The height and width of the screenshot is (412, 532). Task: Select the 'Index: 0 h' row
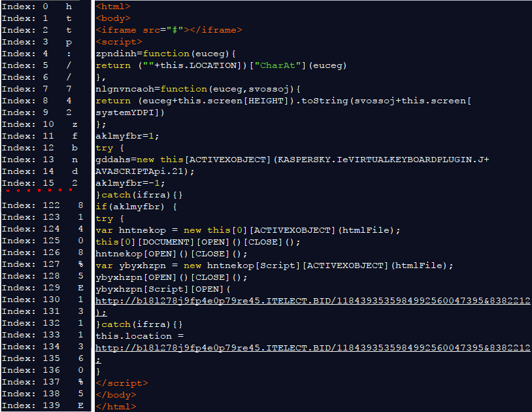click(37, 7)
